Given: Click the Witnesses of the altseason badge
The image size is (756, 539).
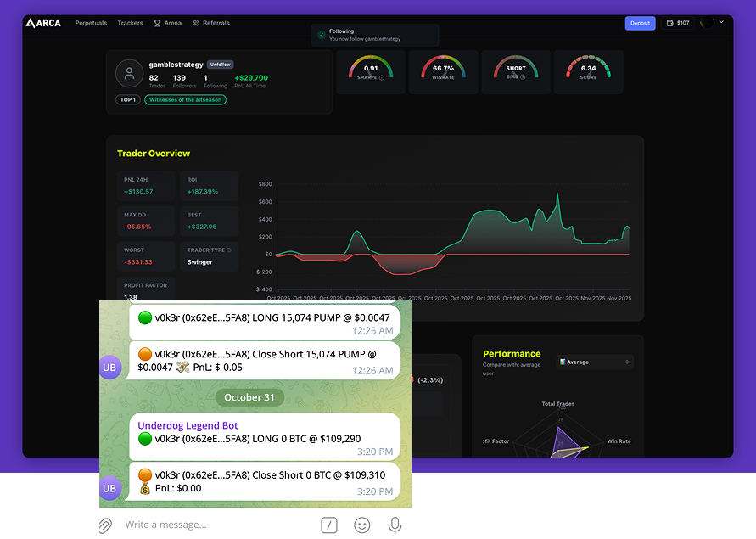Looking at the screenshot, I should 185,99.
